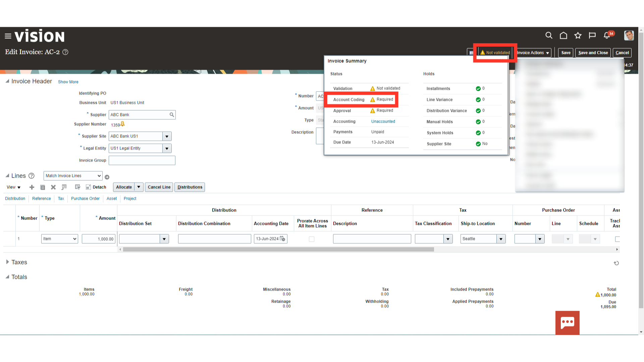This screenshot has width=644, height=362.
Task: Click the duplicate line icon
Action: 43,187
